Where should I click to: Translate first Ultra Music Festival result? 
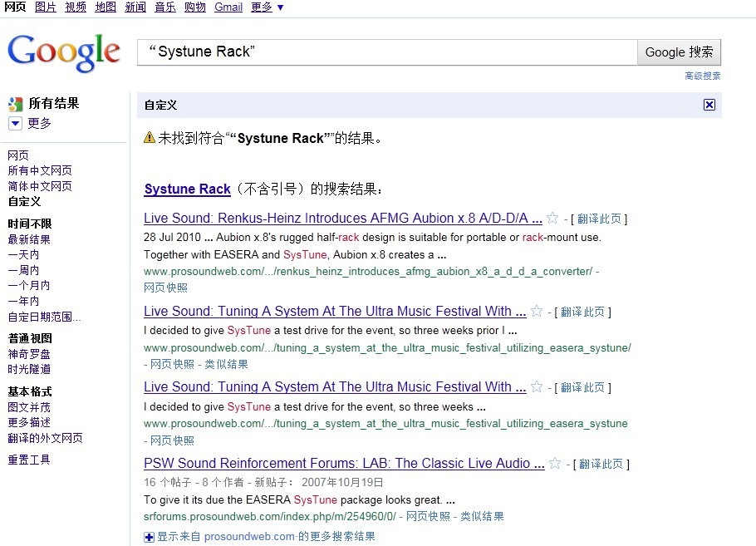pos(582,312)
